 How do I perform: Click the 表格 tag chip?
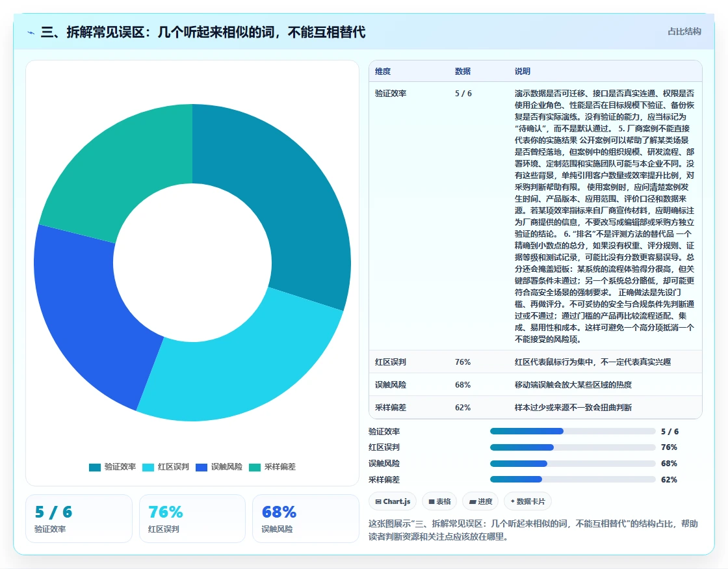(439, 501)
